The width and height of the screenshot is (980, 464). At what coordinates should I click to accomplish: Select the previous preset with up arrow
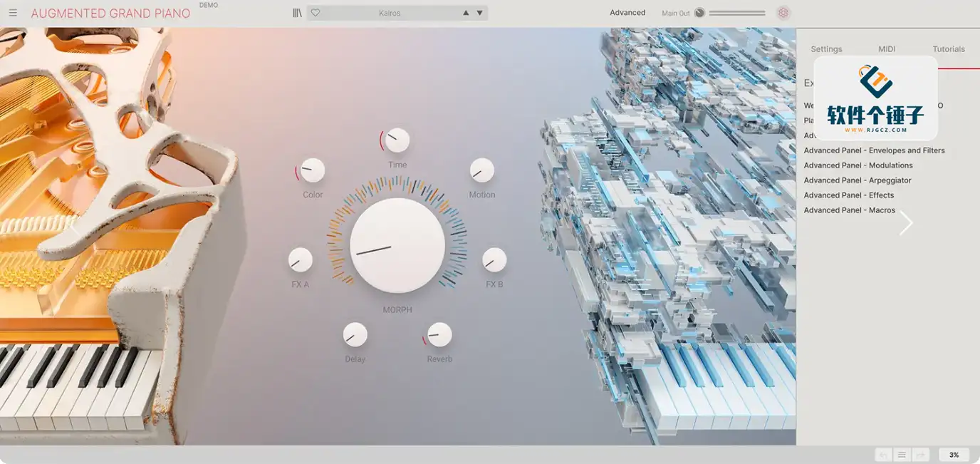point(466,13)
